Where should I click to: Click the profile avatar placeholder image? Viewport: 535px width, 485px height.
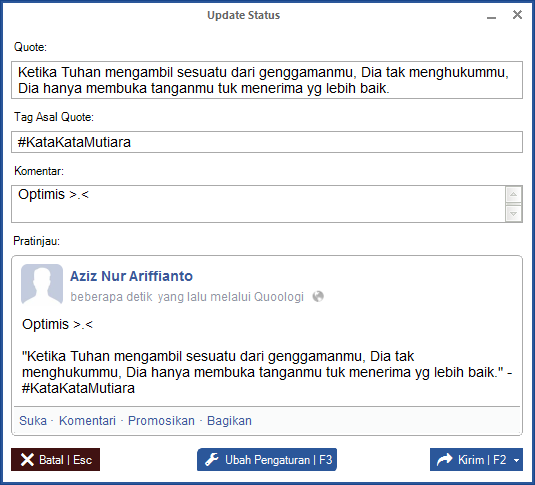tap(42, 284)
